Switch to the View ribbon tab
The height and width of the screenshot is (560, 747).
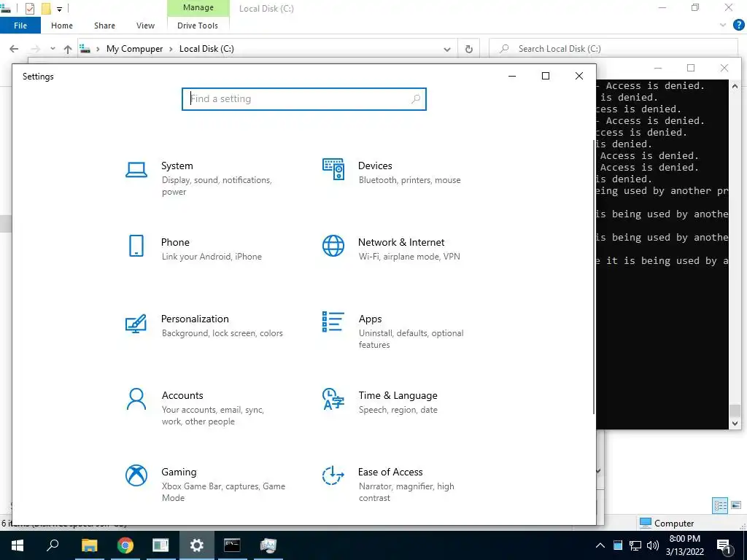145,26
